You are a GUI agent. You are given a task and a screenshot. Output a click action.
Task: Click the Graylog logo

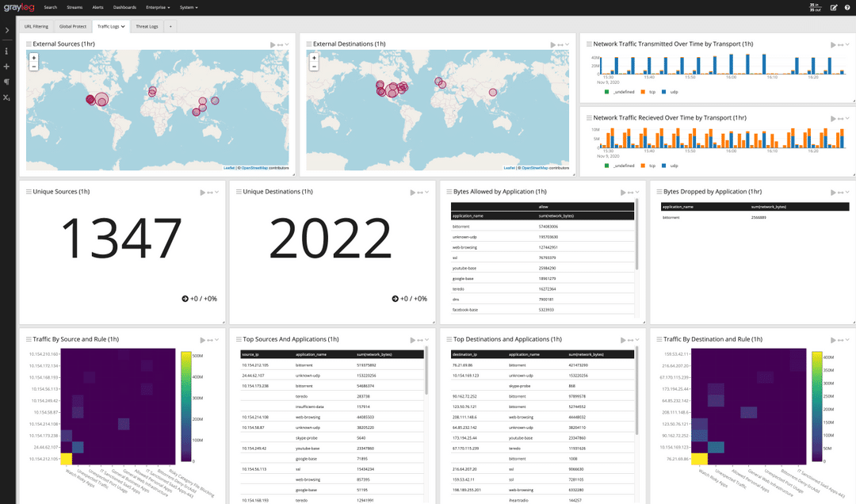19,7
